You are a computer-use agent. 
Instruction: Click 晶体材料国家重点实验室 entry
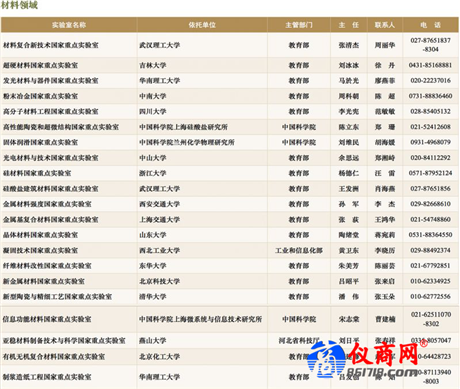click(x=40, y=235)
